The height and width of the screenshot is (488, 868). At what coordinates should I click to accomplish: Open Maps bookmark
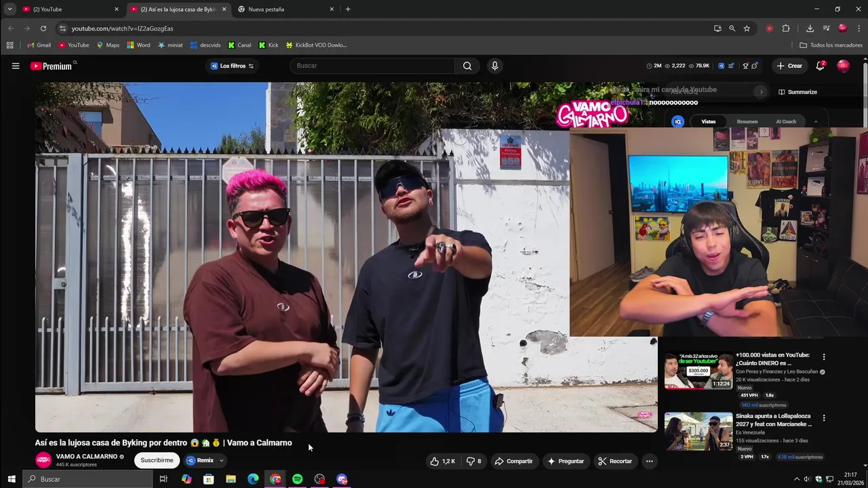click(x=108, y=45)
